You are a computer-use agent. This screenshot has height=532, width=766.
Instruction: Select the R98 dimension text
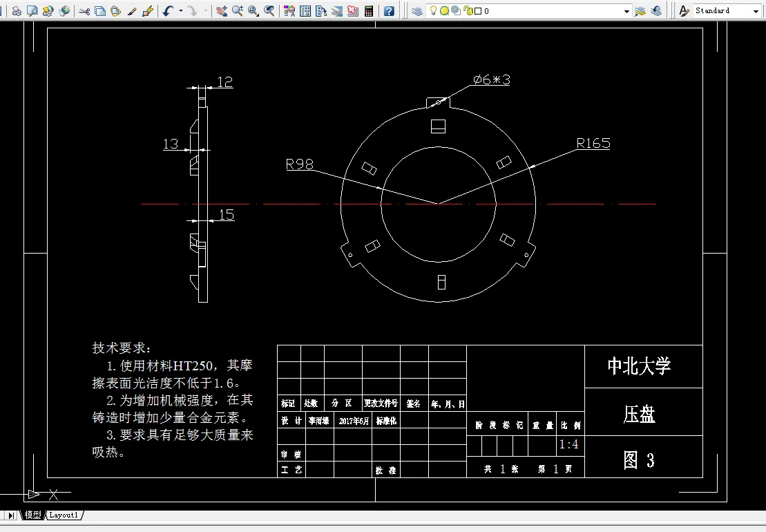300,164
